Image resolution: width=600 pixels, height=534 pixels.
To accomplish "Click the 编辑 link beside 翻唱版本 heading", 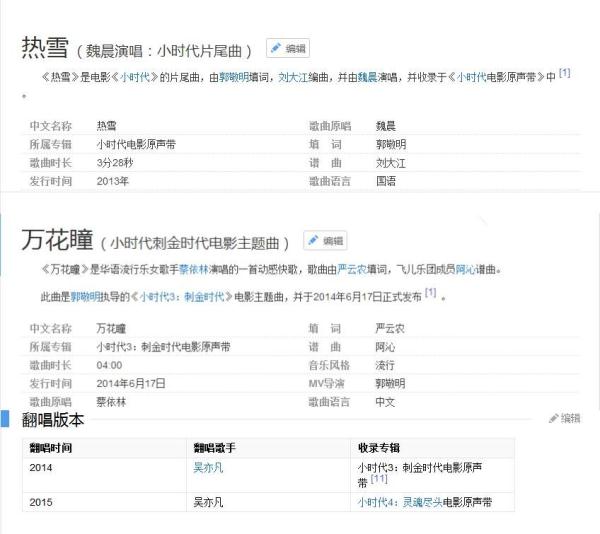I will point(565,418).
